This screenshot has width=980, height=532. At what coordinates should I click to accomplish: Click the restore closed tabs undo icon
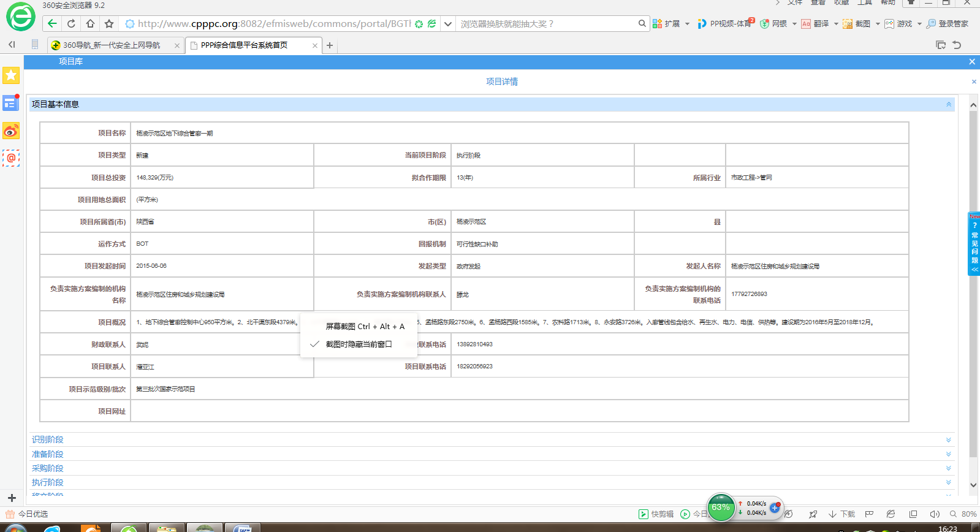(957, 45)
